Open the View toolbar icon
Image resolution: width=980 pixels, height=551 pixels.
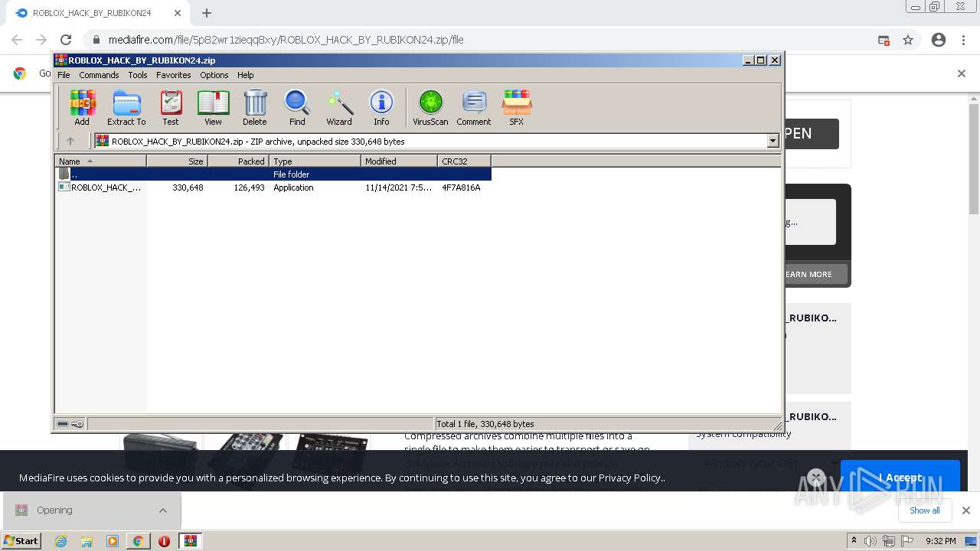[x=213, y=107]
